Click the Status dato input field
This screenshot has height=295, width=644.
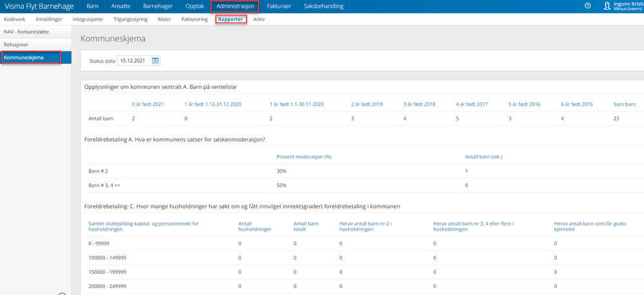point(134,61)
